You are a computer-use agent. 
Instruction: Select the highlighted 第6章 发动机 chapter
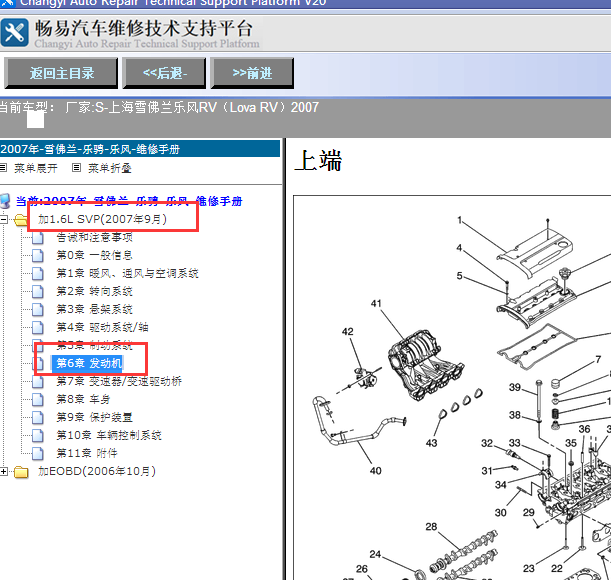pos(89,363)
